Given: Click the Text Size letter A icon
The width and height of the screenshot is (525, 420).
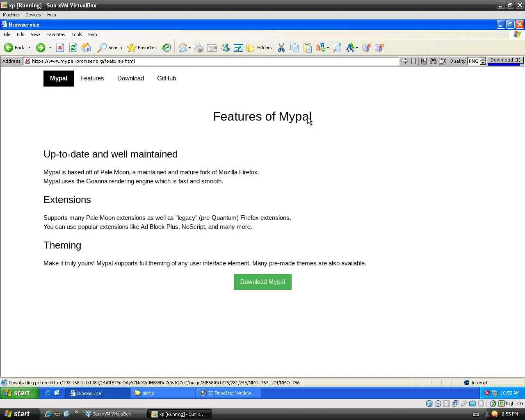Looking at the screenshot, I should [350, 48].
